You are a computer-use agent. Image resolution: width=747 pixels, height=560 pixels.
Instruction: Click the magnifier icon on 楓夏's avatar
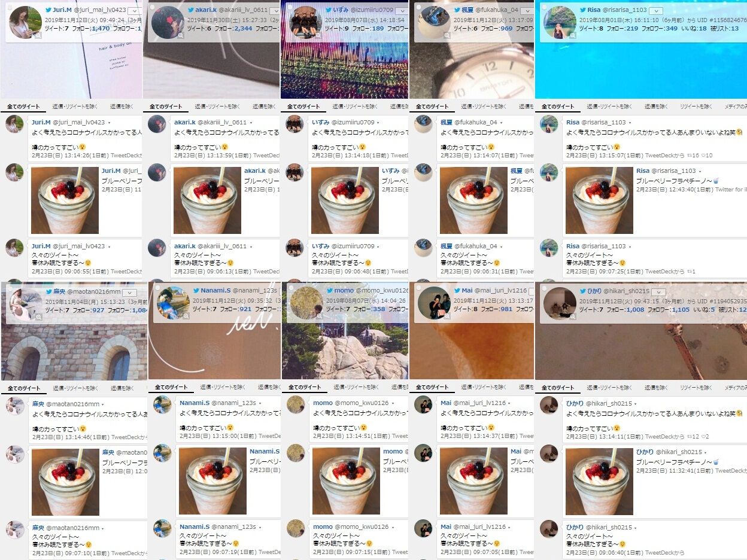447,36
